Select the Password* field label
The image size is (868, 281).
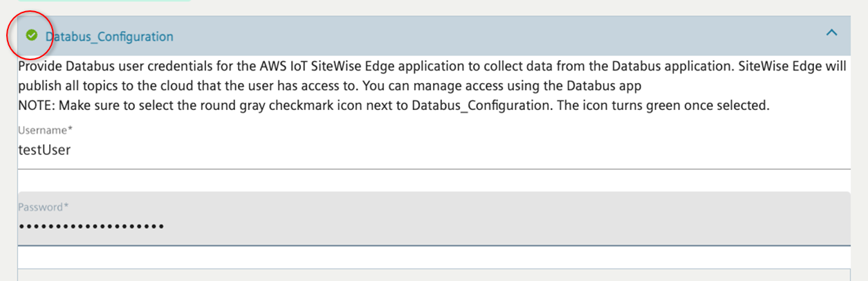[44, 207]
